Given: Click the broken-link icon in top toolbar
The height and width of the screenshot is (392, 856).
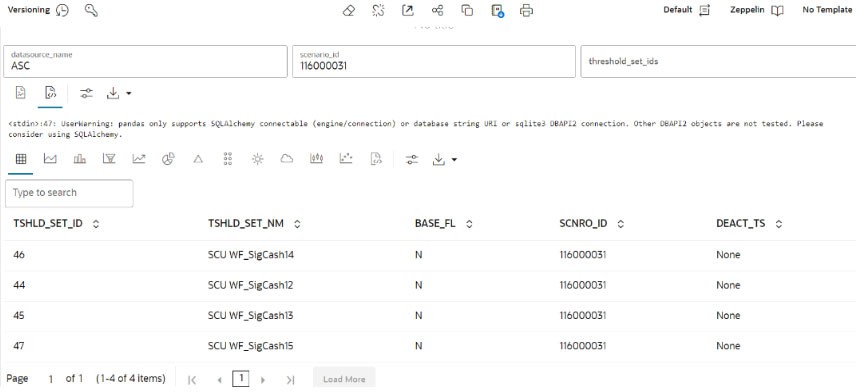Looking at the screenshot, I should [x=378, y=10].
